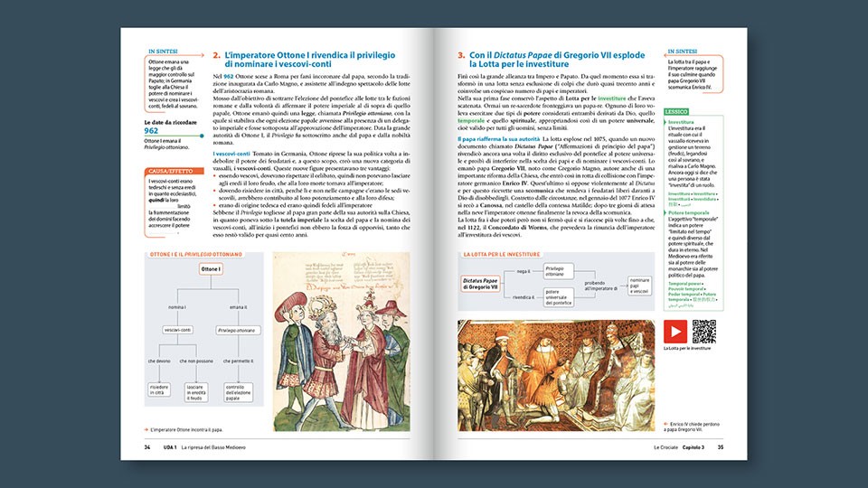The image size is (868, 488).
Task: Click the 'vescovi-conti' box in the left diagram
Action: (x=178, y=330)
